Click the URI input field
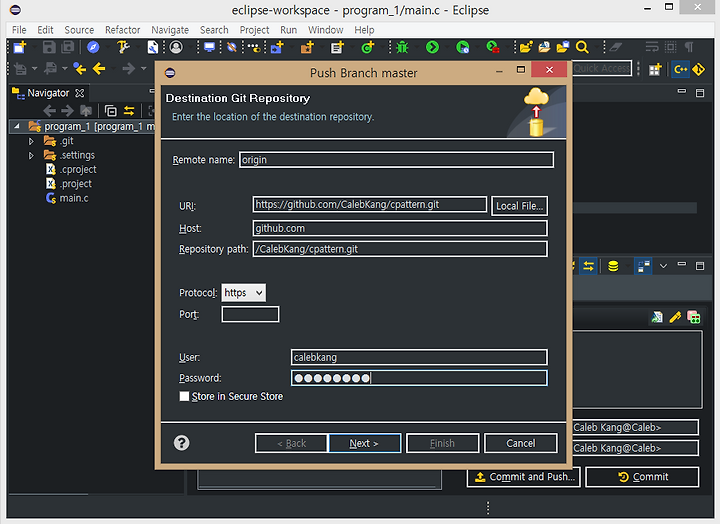Viewport: 720px width, 524px height. coord(370,204)
